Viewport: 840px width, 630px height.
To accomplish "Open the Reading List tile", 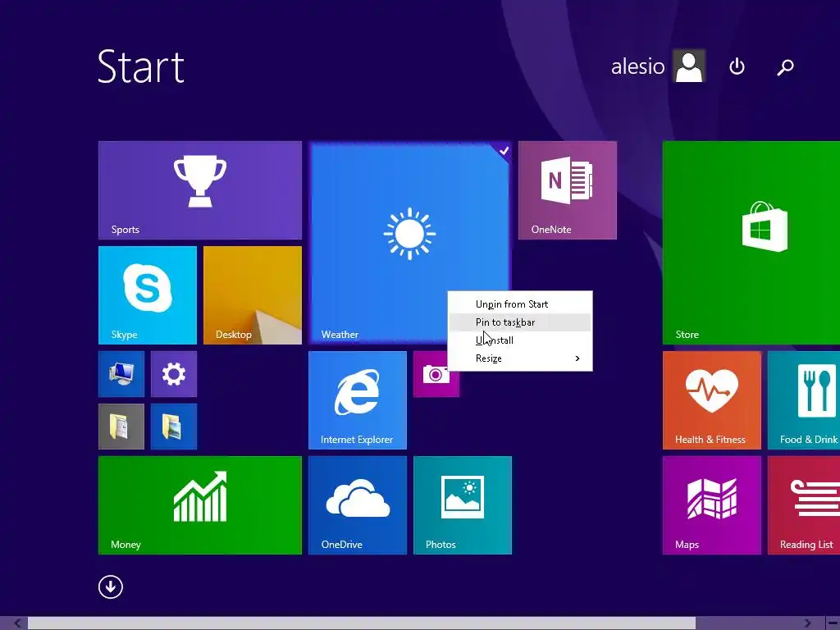I will tap(804, 505).
